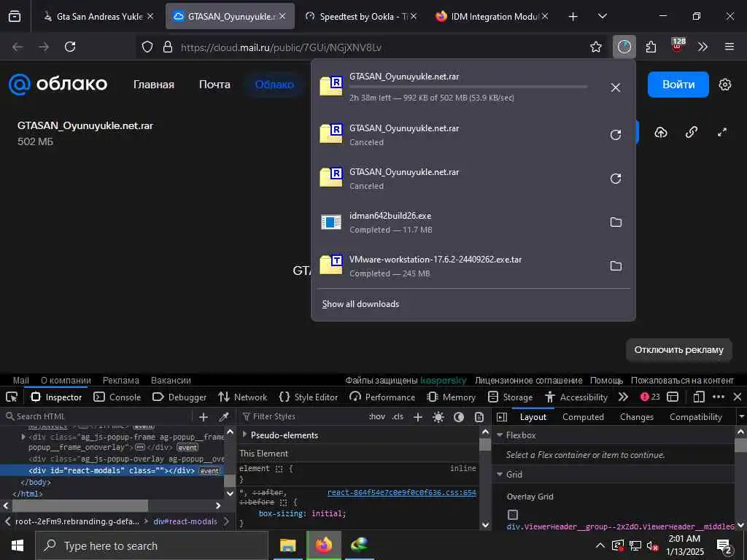Open Show all downloads
This screenshot has height=560, width=747.
(360, 304)
